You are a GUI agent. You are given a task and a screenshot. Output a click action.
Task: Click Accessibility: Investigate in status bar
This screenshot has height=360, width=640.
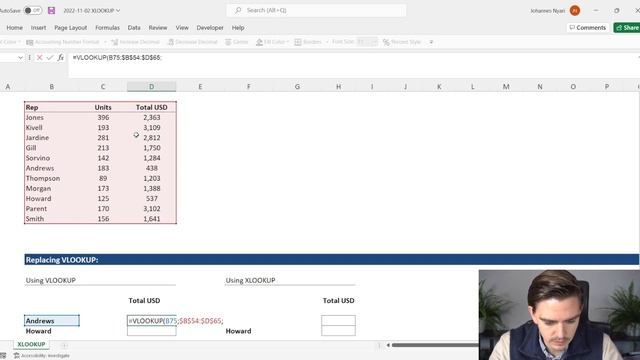coord(41,356)
